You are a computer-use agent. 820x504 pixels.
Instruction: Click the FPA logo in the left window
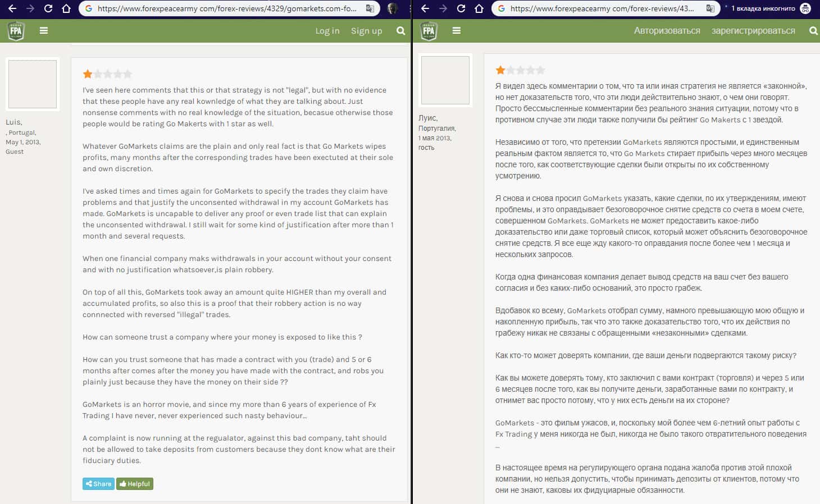pyautogui.click(x=16, y=31)
